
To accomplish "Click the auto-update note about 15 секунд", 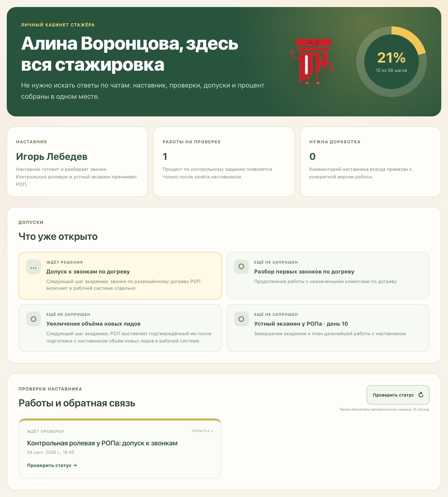I will pos(384,409).
